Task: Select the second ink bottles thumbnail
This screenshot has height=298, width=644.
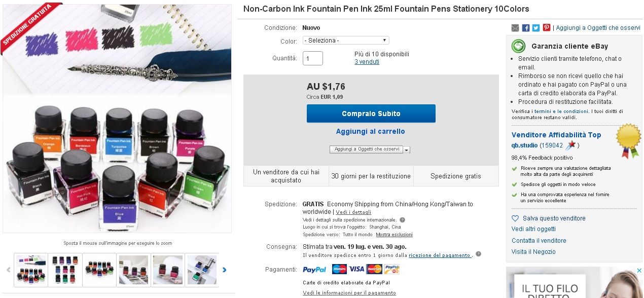Action: 65,270
